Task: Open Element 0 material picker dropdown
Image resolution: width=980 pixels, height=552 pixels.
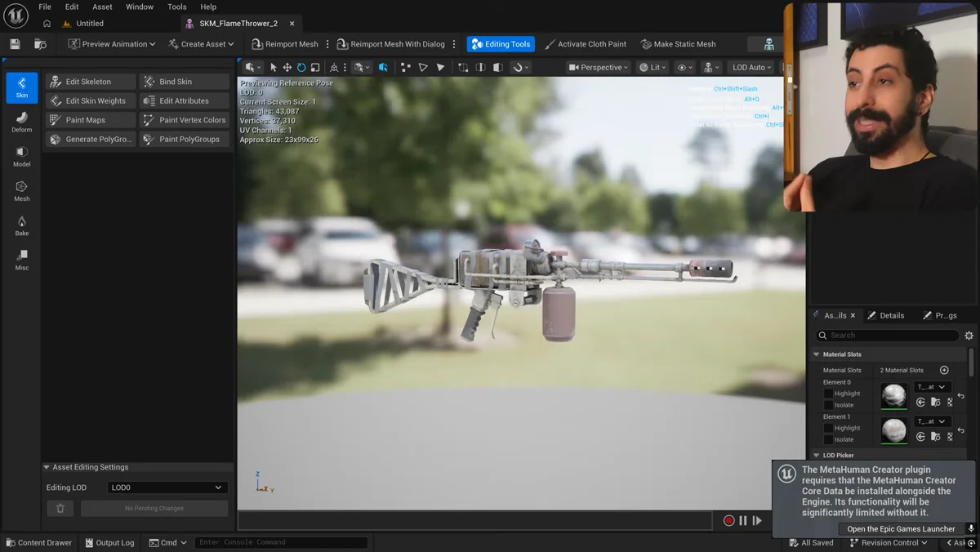Action: (x=932, y=387)
